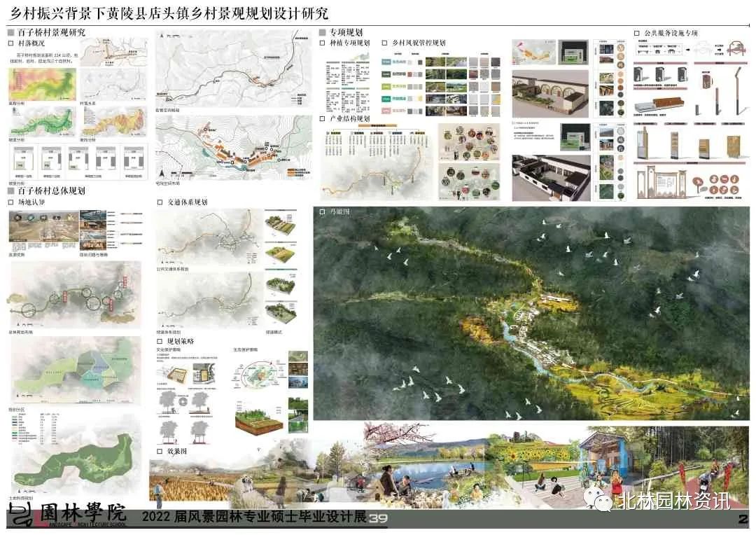This screenshot has height=535, width=756.
Task: Select the heading 百子桥村景观研究
Action: point(51,32)
